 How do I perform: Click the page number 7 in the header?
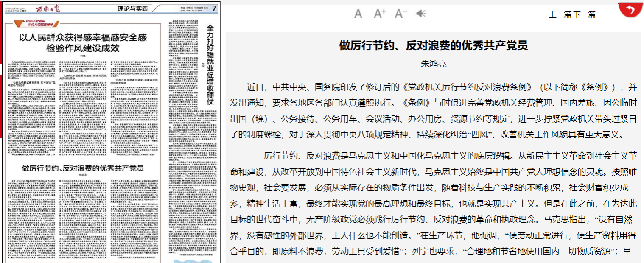pos(215,8)
